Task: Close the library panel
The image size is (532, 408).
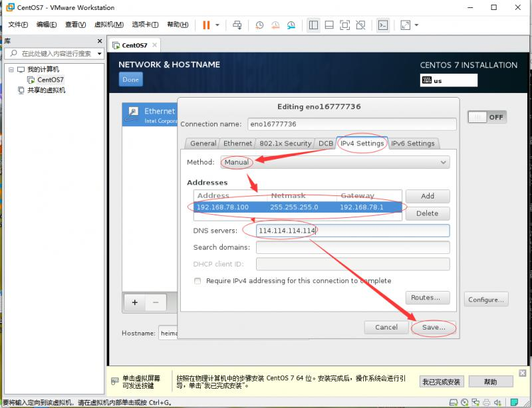Action: pos(100,41)
